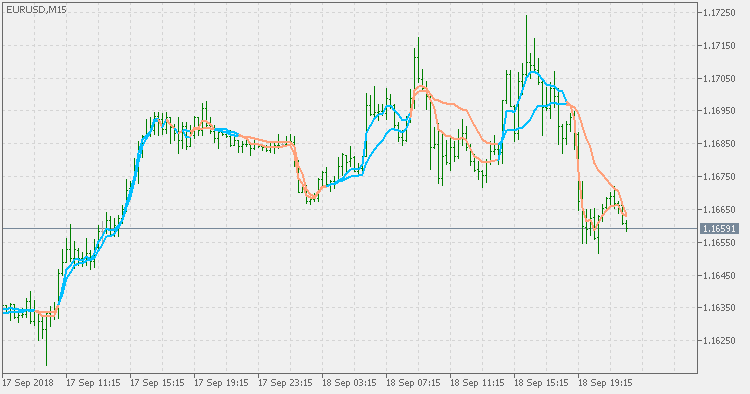Click the 17 Sep 2018 date label

click(x=28, y=383)
